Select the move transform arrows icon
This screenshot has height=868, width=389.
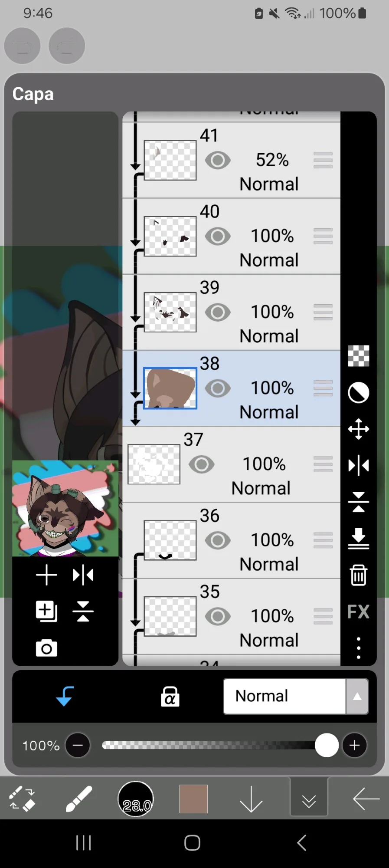358,429
